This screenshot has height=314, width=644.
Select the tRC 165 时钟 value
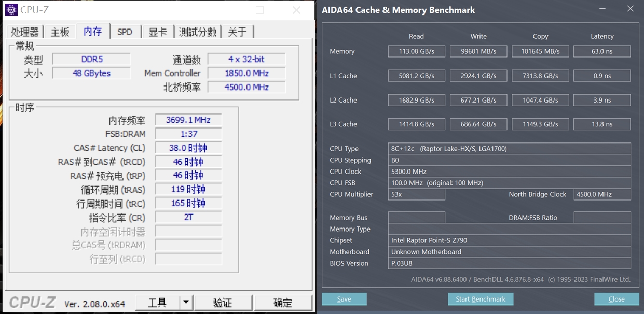[x=188, y=203]
